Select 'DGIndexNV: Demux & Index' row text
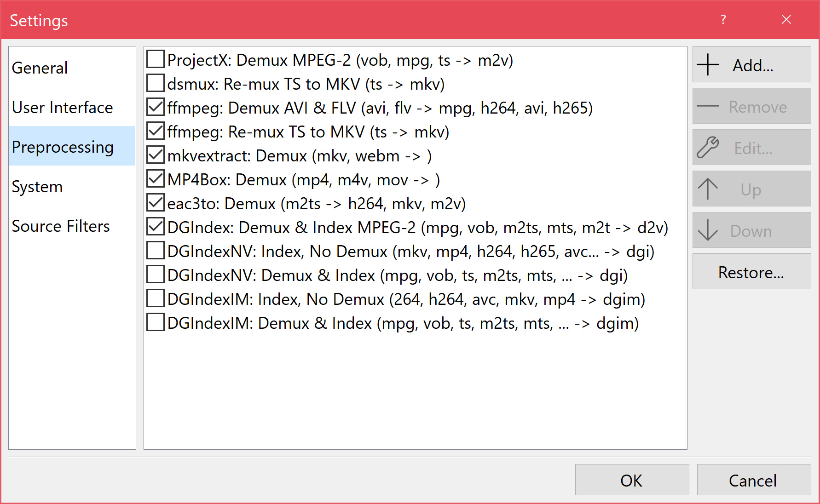The width and height of the screenshot is (820, 504). [x=398, y=275]
